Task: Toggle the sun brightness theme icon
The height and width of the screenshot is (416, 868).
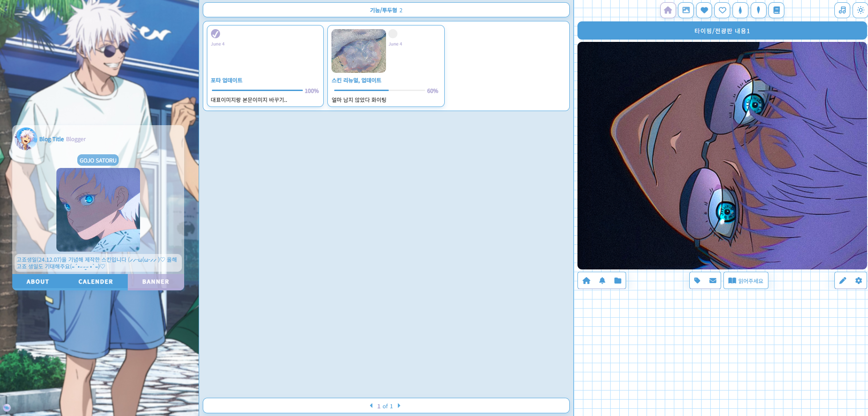Action: coord(860,10)
